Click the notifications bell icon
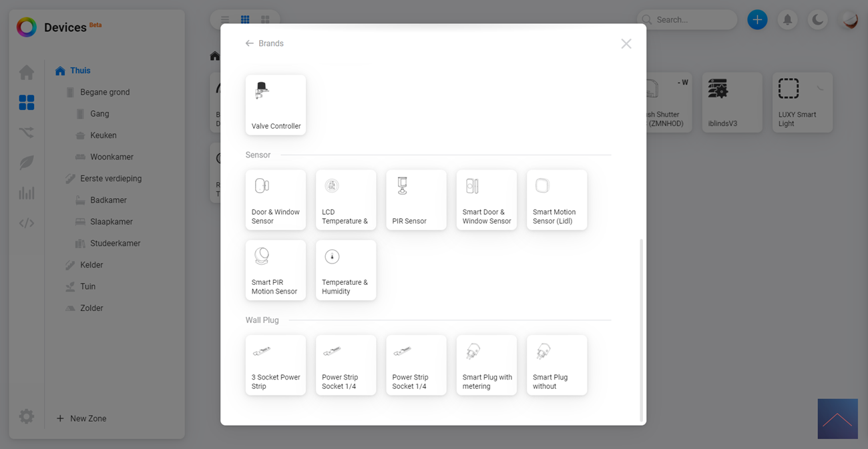Viewport: 868px width, 449px height. click(x=787, y=20)
